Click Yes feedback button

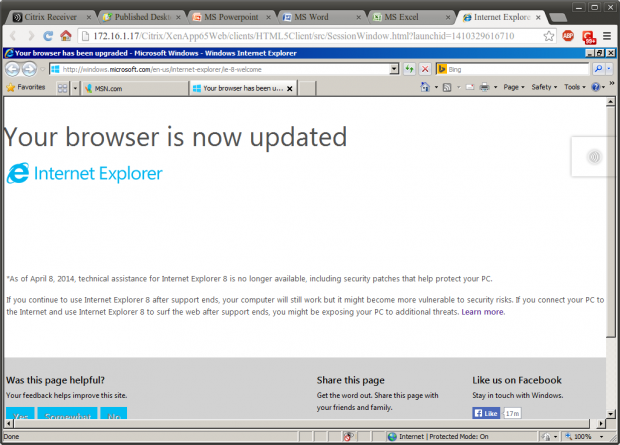(x=20, y=413)
